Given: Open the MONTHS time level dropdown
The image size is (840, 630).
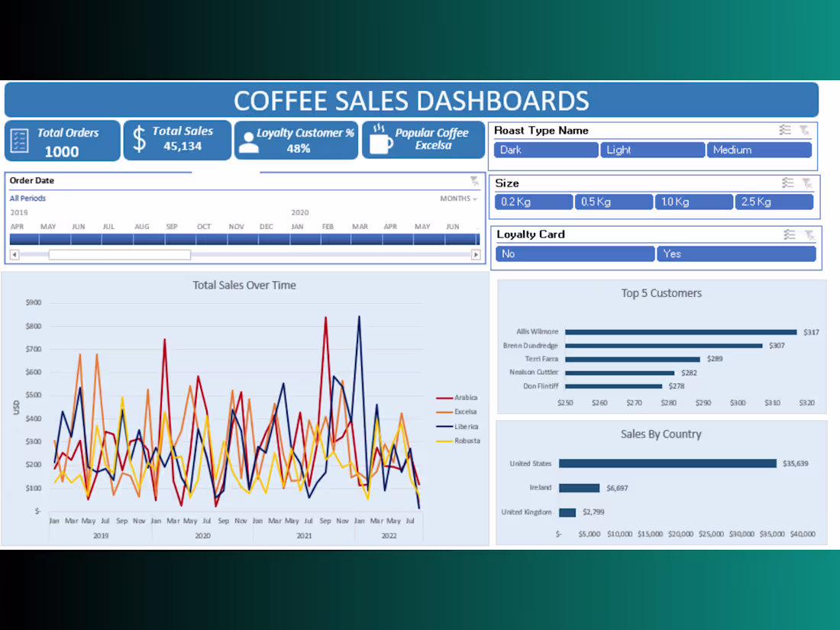Looking at the screenshot, I should [458, 199].
